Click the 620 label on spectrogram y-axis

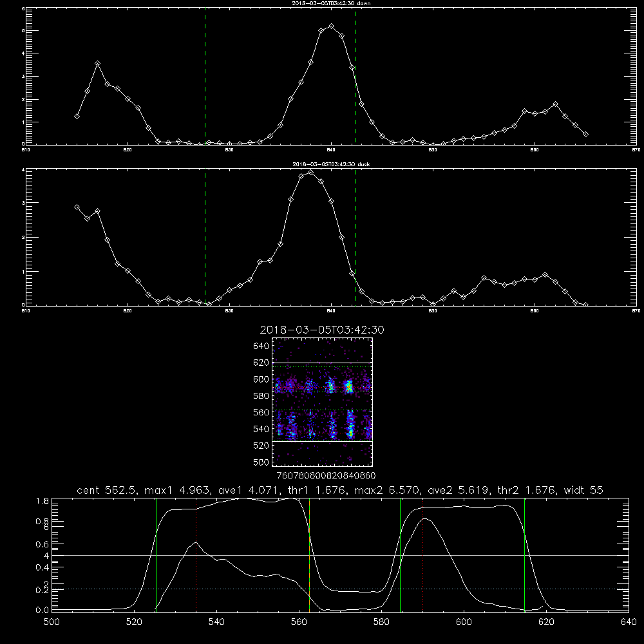click(261, 363)
